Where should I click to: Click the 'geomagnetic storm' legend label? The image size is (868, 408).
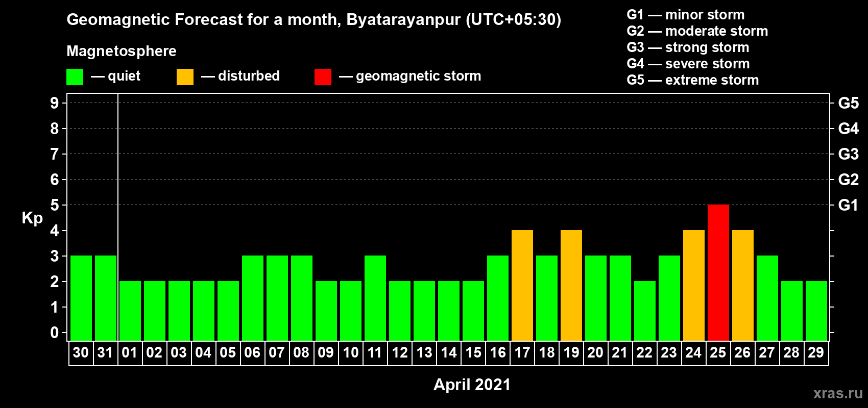[418, 76]
